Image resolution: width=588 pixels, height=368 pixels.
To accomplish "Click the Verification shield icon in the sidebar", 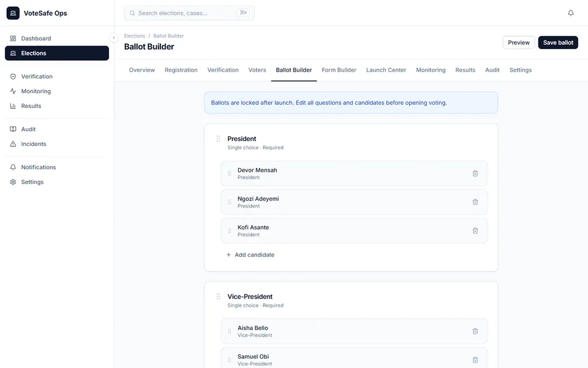I will pos(13,77).
